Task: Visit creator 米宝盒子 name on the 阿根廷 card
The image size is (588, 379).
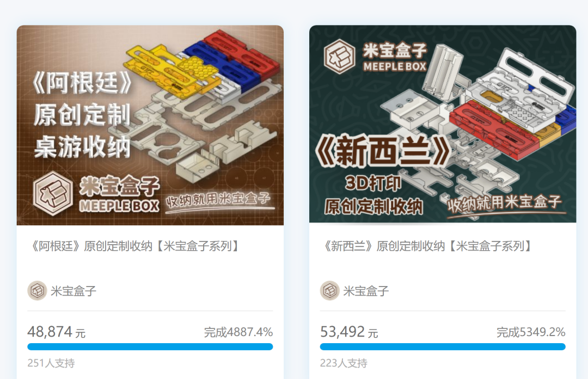Action: [73, 291]
